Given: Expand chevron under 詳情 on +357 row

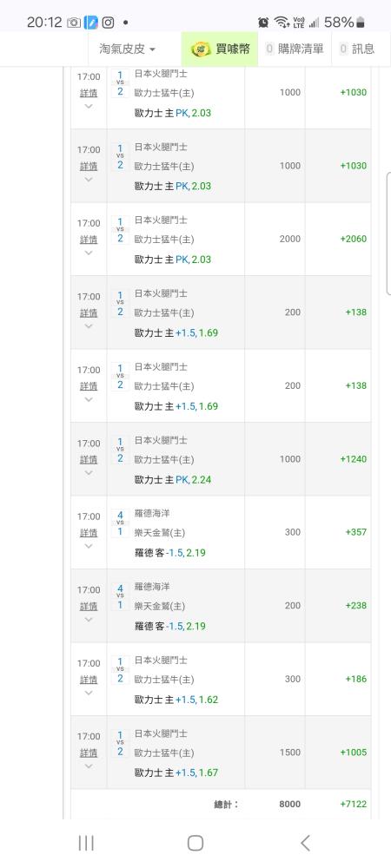Looking at the screenshot, I should (89, 546).
